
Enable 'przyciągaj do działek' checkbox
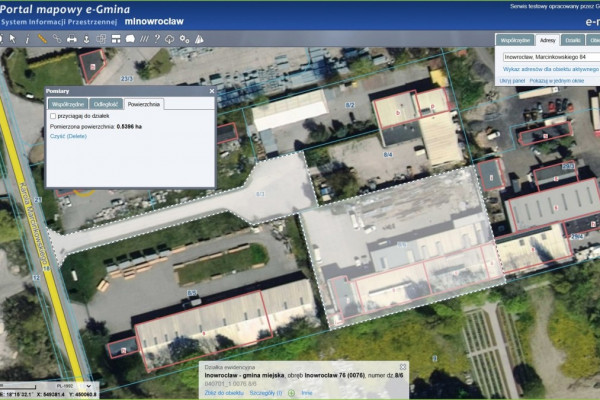(54, 116)
